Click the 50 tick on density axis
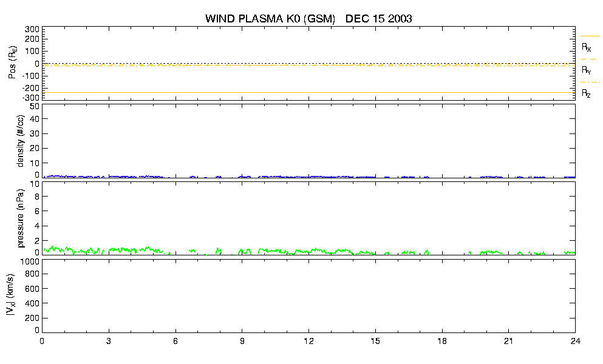Image resolution: width=603 pixels, height=364 pixels. pos(35,107)
